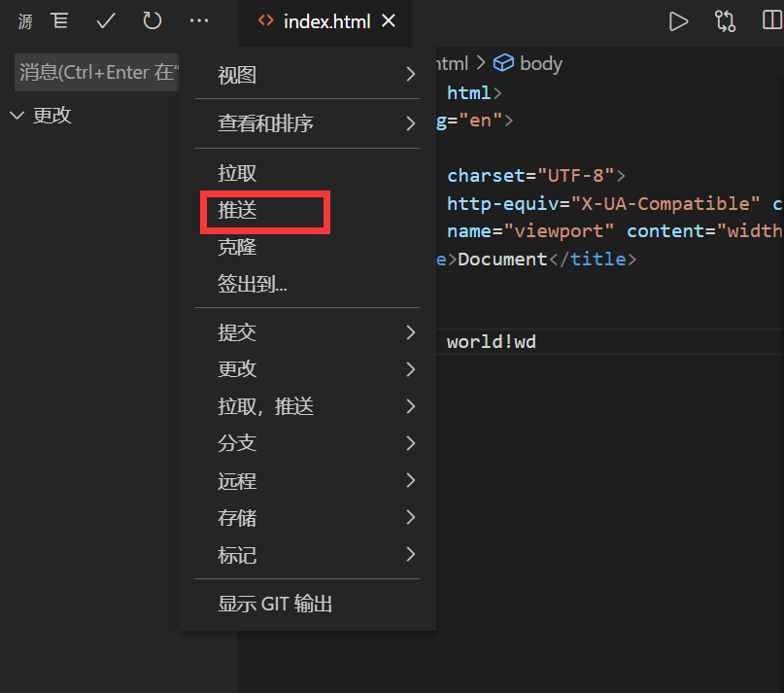The width and height of the screenshot is (784, 693).
Task: Expand the 提交 submenu
Action: tap(307, 332)
